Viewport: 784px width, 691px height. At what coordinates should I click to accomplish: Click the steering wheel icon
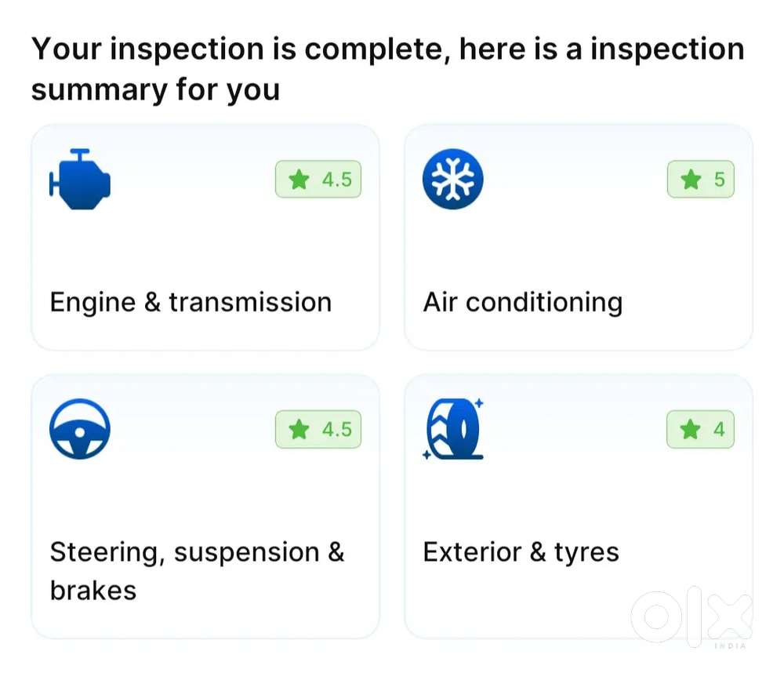coord(80,430)
